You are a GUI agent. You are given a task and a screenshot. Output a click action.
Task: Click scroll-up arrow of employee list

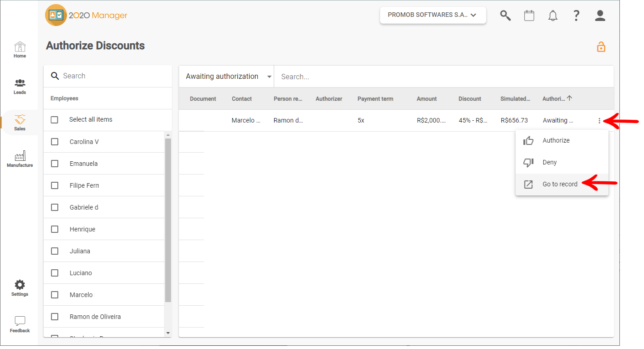pos(168,135)
